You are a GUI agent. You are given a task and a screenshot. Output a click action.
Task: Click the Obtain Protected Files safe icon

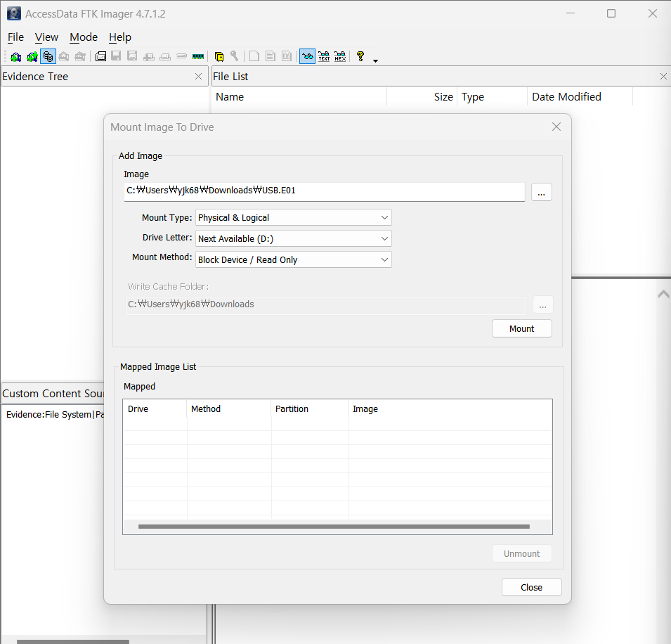(219, 56)
